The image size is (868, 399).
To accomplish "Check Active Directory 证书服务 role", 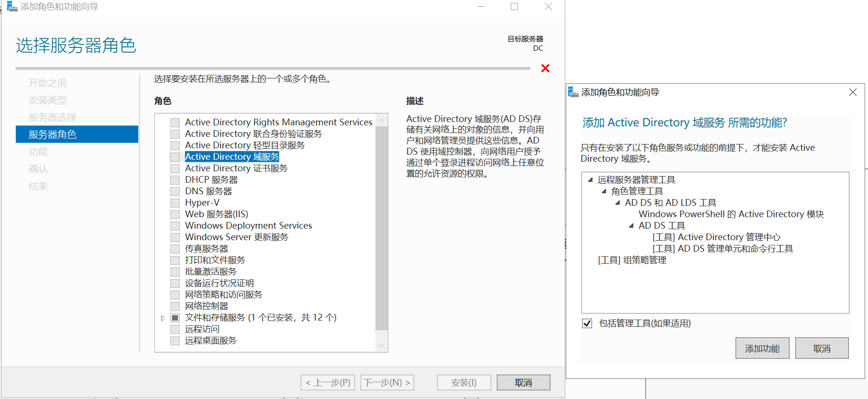I will click(x=175, y=168).
